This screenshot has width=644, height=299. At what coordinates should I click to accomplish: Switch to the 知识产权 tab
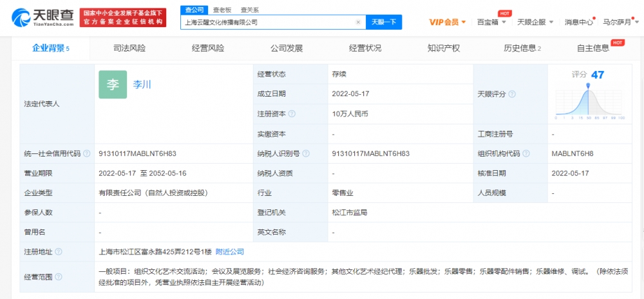[x=443, y=48]
